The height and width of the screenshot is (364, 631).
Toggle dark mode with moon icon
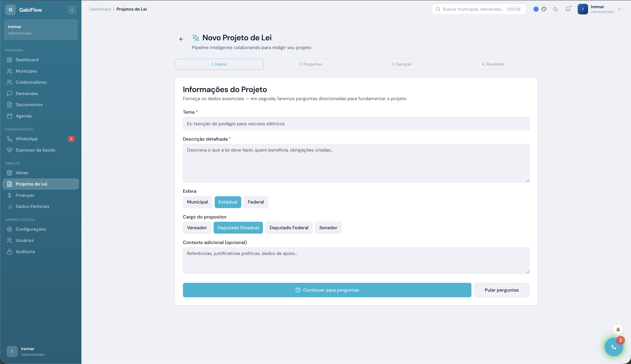[x=556, y=9]
